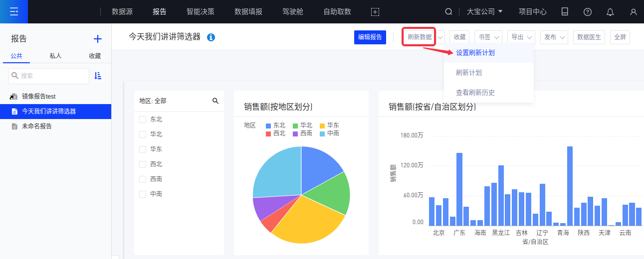Image resolution: width=644 pixels, height=259 pixels.
Task: Expand the 发布 publish dropdown
Action: click(x=554, y=37)
